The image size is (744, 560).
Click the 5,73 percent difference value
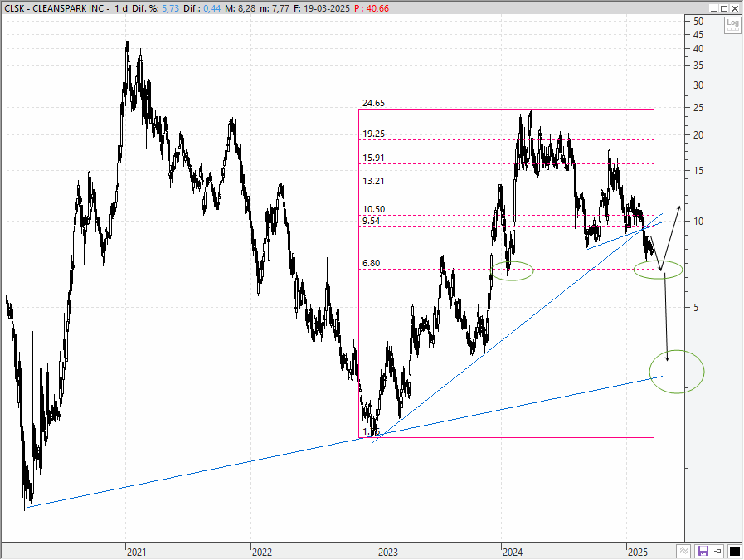(170, 8)
